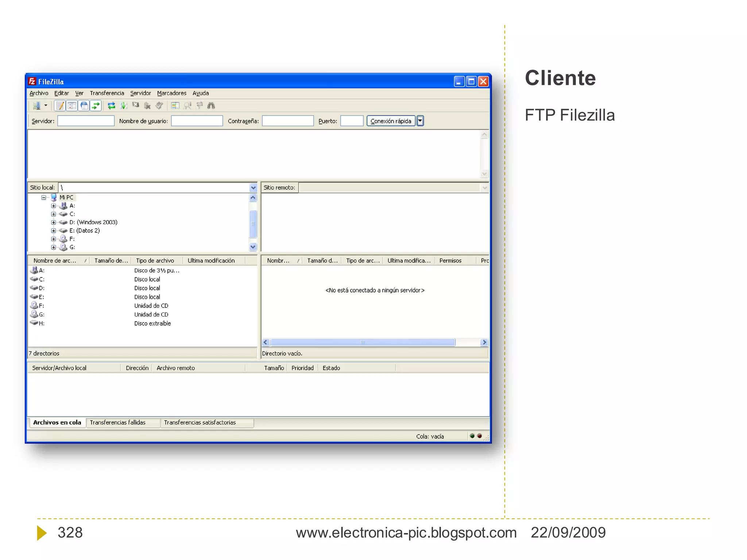Expand the F: drive tree node
The width and height of the screenshot is (747, 560).
tap(54, 239)
